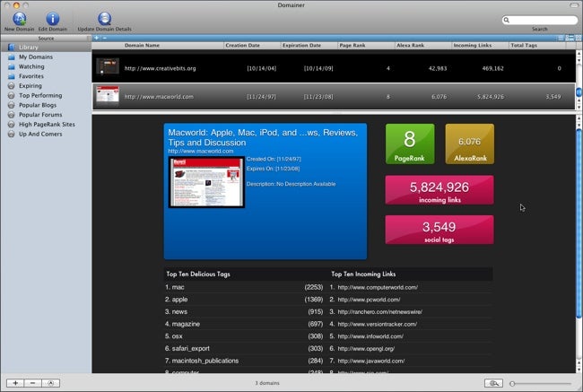Viewport: 583px width, 392px height.
Task: Sort by Alexa Rank column
Action: (x=423, y=46)
